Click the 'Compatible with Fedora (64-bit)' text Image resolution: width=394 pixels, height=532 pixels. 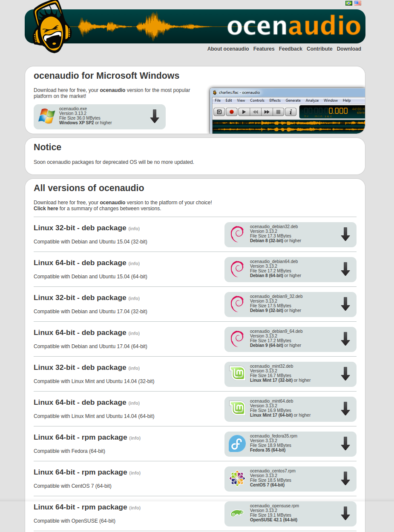click(x=69, y=451)
